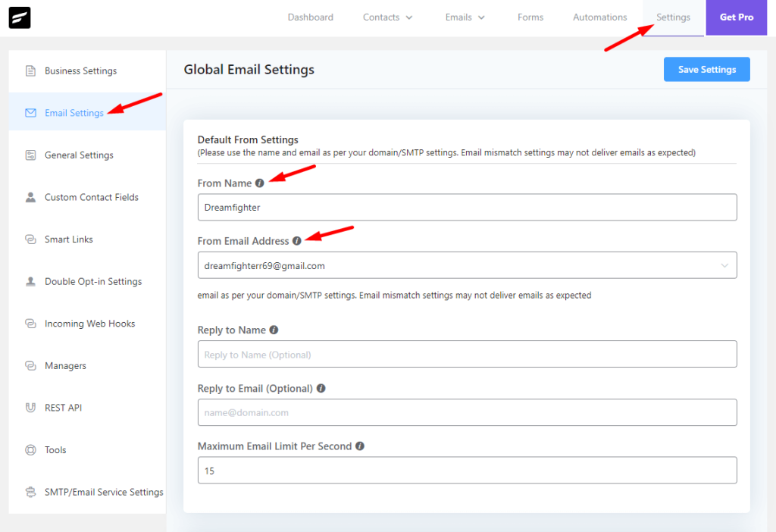
Task: Open the Automations section
Action: pos(599,17)
